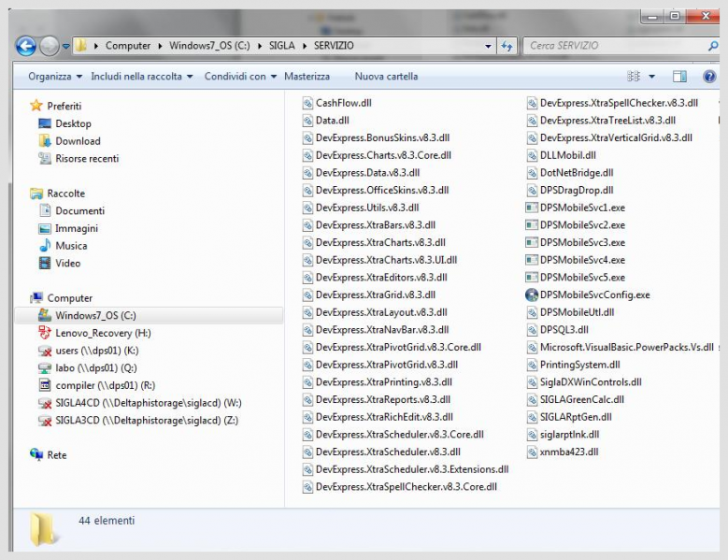This screenshot has width=728, height=560.
Task: Select Raccolte in navigation pane
Action: [x=66, y=194]
